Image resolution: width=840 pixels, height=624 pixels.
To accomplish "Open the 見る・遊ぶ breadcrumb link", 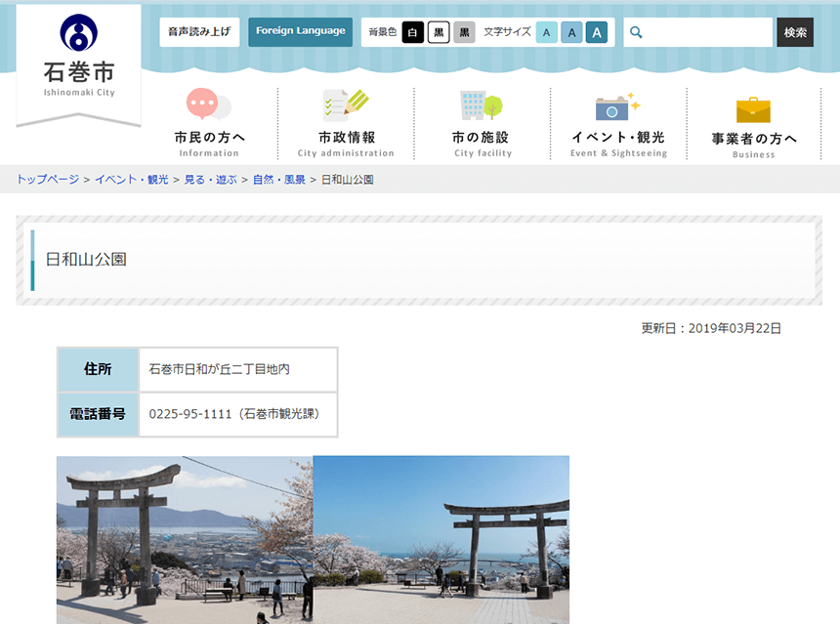I will pos(210,180).
